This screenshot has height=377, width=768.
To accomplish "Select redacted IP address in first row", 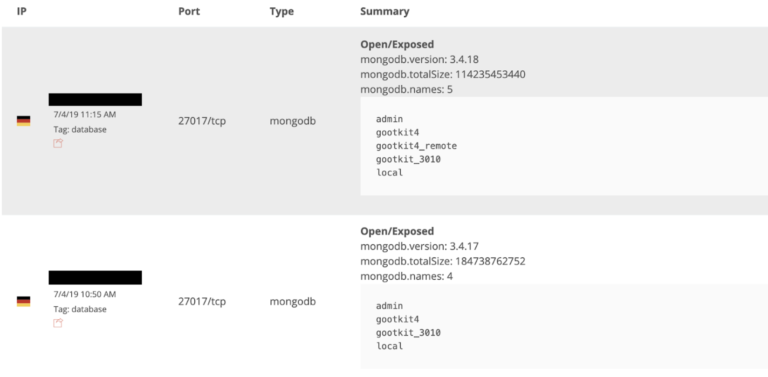I will tap(95, 99).
